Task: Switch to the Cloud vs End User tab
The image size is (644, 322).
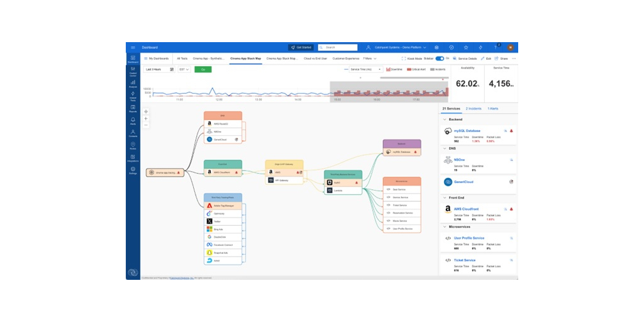Action: click(x=316, y=58)
